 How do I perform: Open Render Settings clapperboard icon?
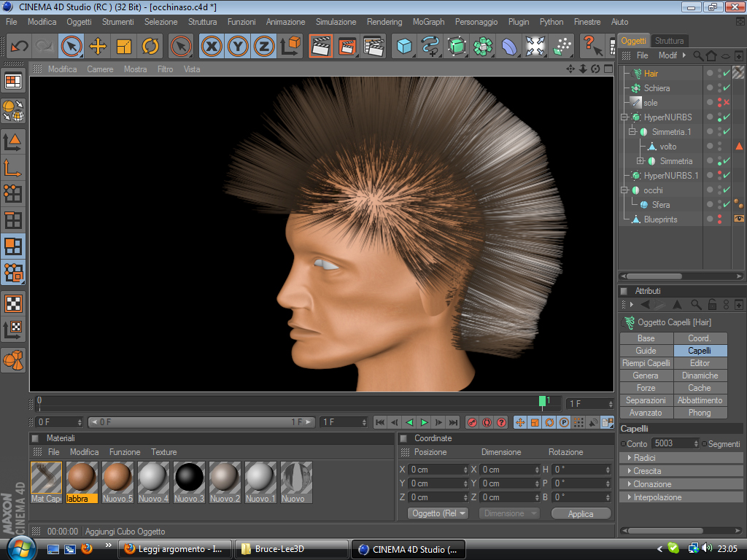[x=373, y=47]
